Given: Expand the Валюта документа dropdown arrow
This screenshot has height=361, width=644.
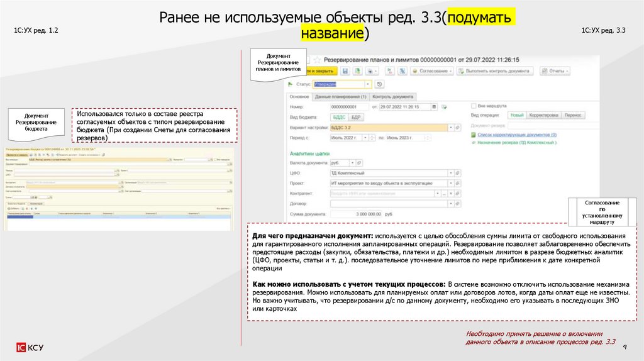Looking at the screenshot, I should 352,163.
